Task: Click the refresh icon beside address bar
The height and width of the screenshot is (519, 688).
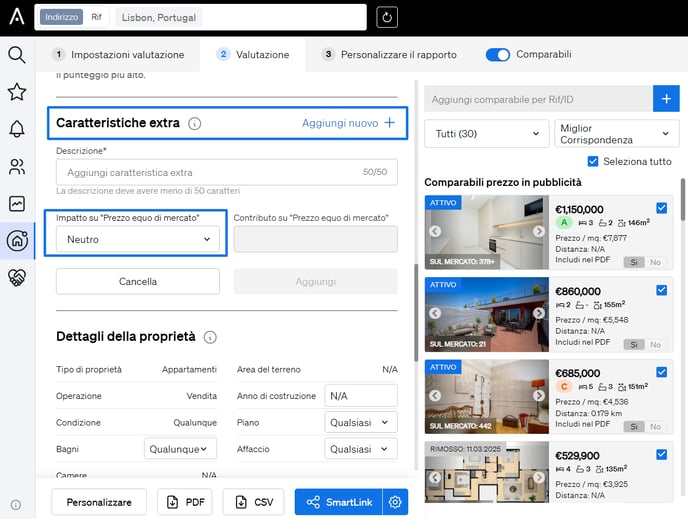Action: click(386, 17)
